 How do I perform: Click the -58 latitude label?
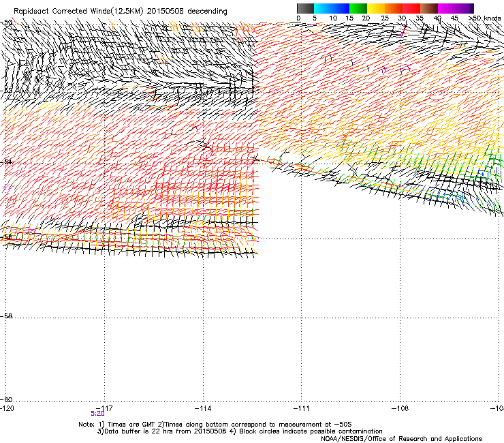[x=6, y=316]
